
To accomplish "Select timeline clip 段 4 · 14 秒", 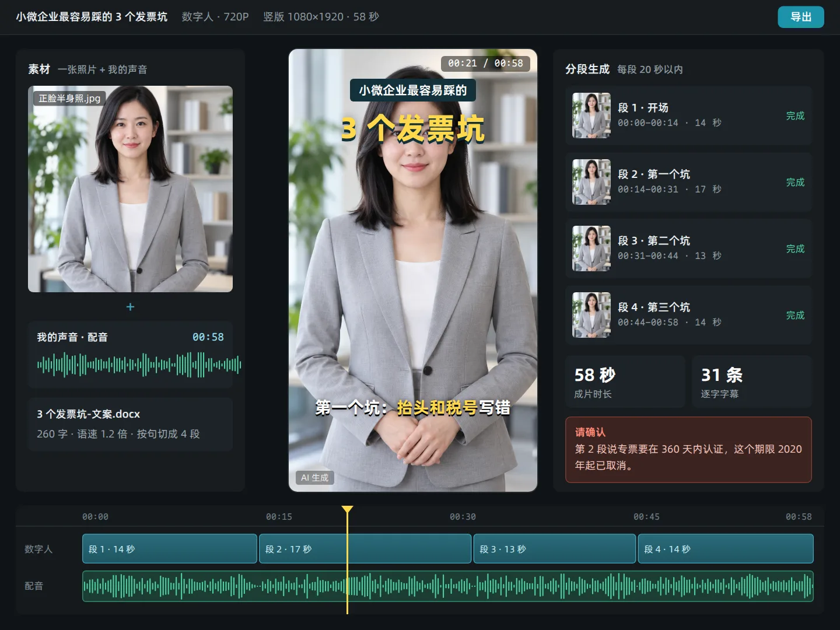I will click(x=726, y=549).
